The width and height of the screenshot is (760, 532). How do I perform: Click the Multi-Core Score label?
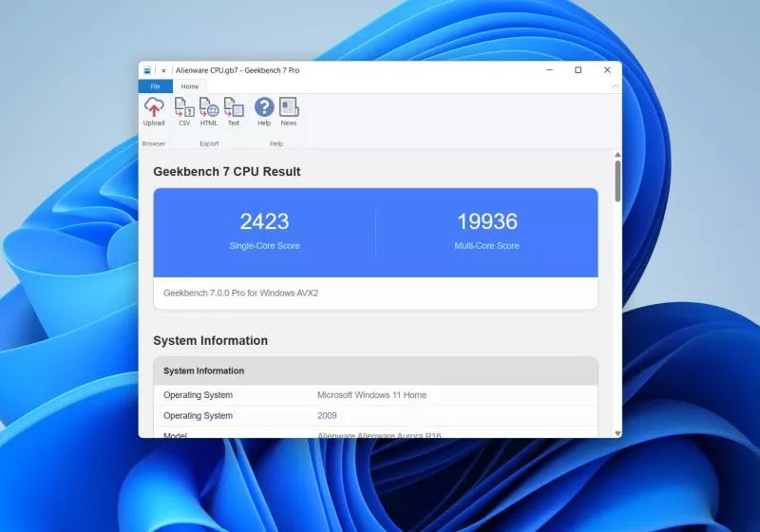click(x=486, y=246)
